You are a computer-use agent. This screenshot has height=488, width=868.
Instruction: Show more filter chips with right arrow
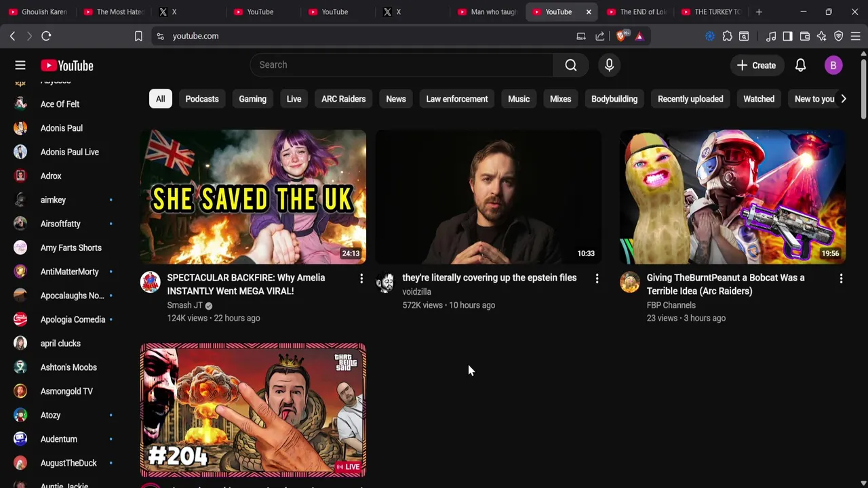(x=843, y=99)
